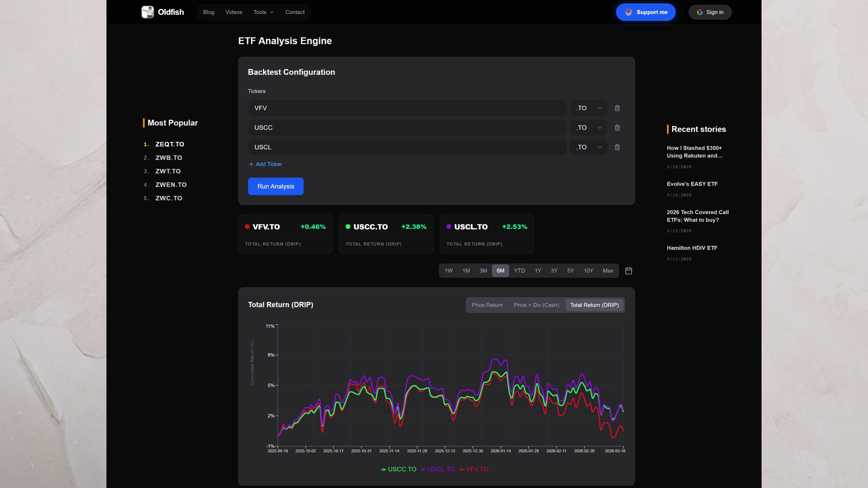Viewport: 868px width, 488px height.
Task: Click the purple USCL.TO color dot
Action: 448,227
